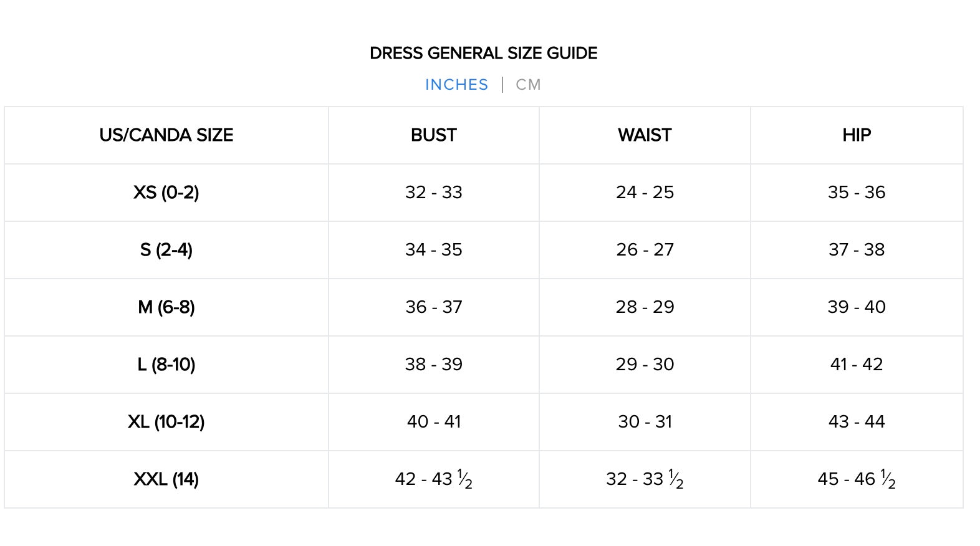Viewport: 980px width, 546px height.
Task: Click the XL bust value 40 - 41
Action: coord(433,422)
